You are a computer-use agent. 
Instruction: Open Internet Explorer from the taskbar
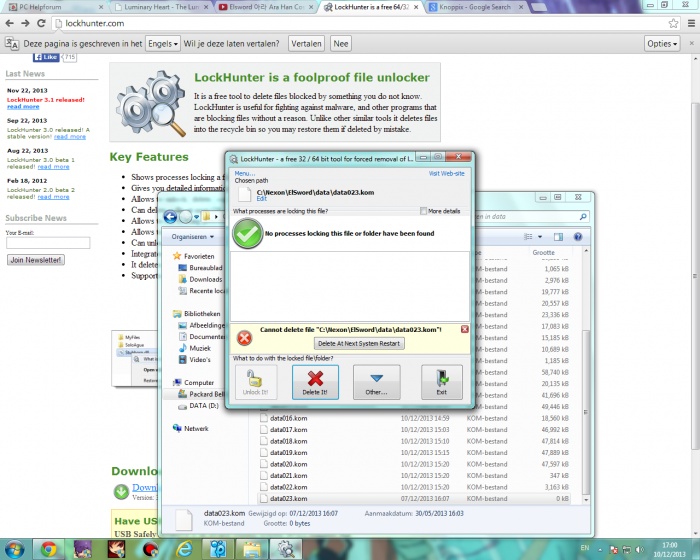tap(184, 549)
